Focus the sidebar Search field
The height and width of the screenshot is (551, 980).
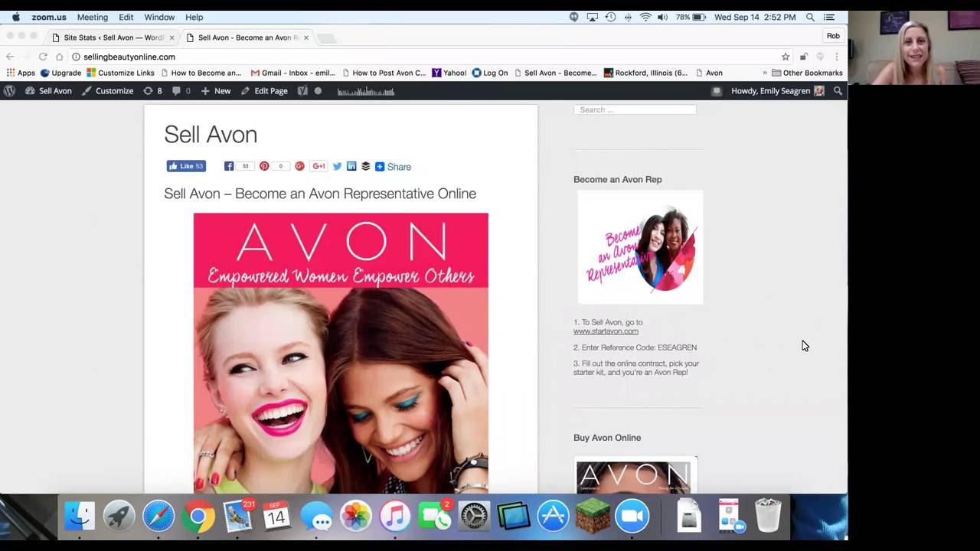(x=635, y=109)
